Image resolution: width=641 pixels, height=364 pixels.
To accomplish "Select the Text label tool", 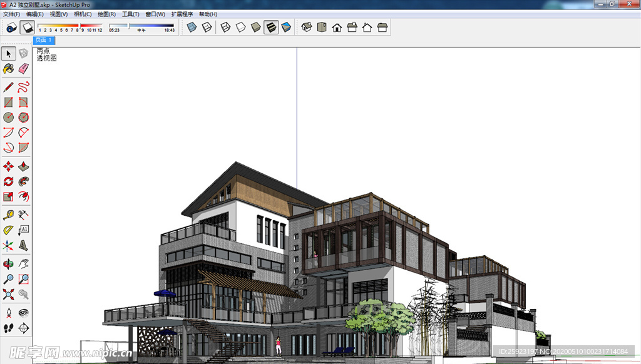I will click(x=24, y=230).
